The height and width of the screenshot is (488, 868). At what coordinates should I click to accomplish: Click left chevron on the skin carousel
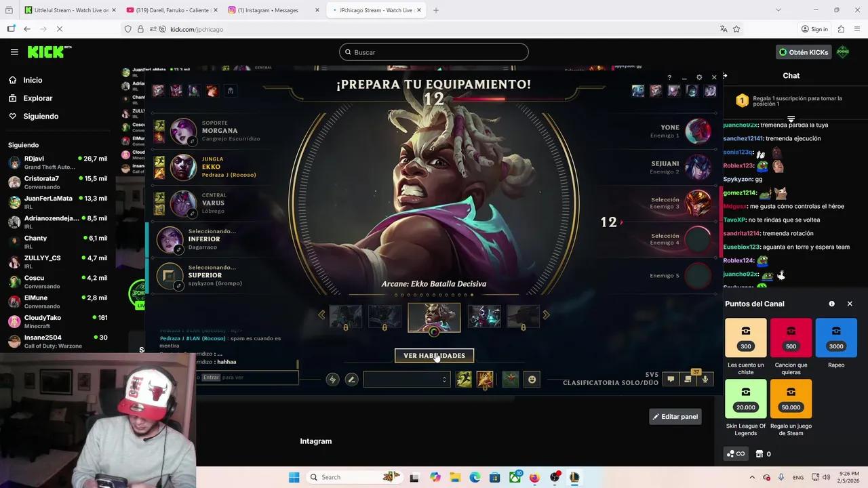(x=321, y=314)
